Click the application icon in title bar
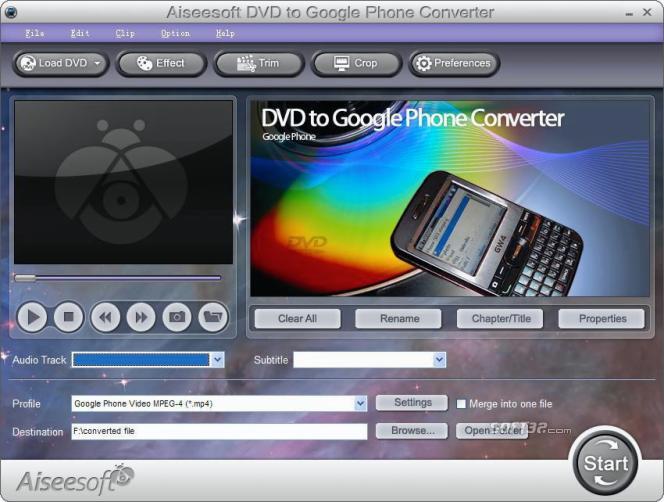The image size is (664, 502). [9, 12]
